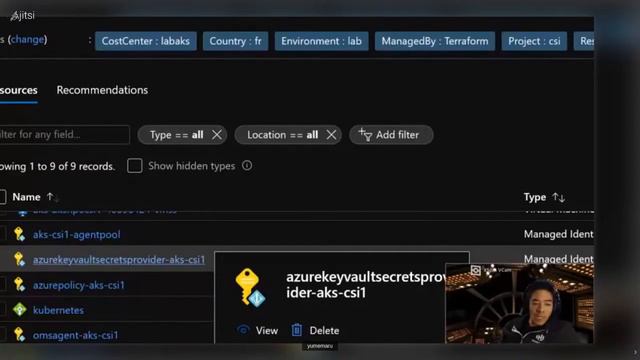Image resolution: width=640 pixels, height=360 pixels.
Task: Tick the select-all checkbox beside Name
Action: pos(2,197)
